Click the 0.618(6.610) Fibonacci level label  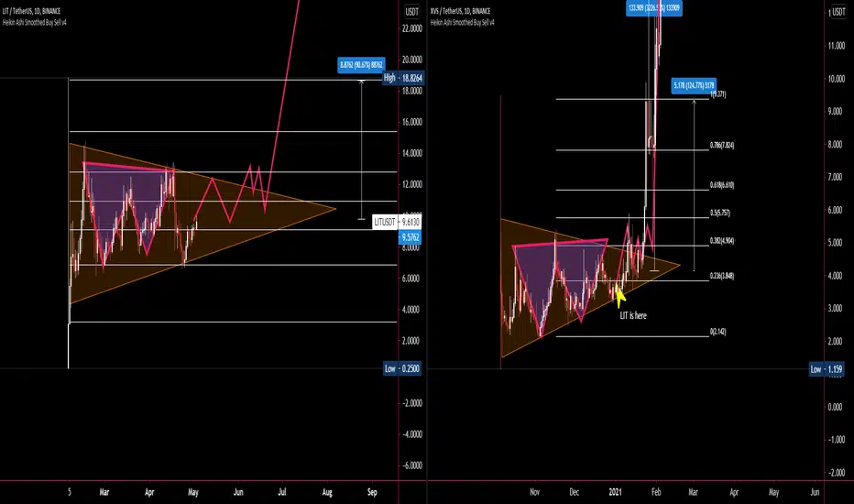[722, 185]
